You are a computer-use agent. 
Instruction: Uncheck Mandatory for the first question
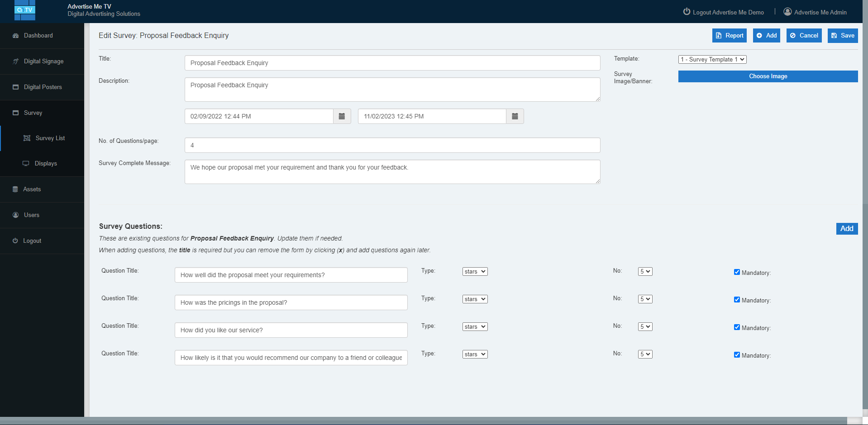point(737,272)
